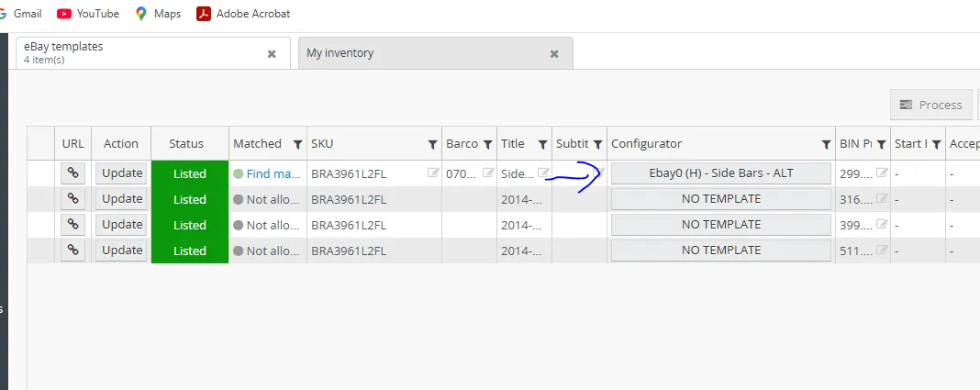
Task: Click the Process button
Action: [931, 105]
